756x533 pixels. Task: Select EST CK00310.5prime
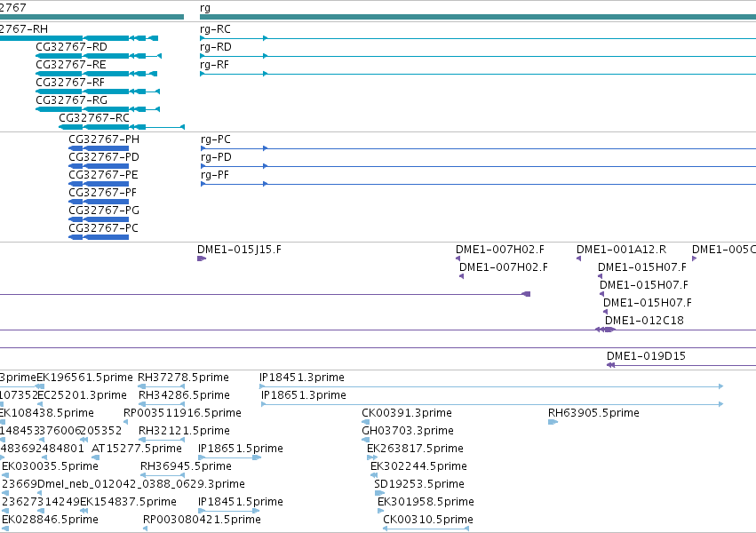426,529
